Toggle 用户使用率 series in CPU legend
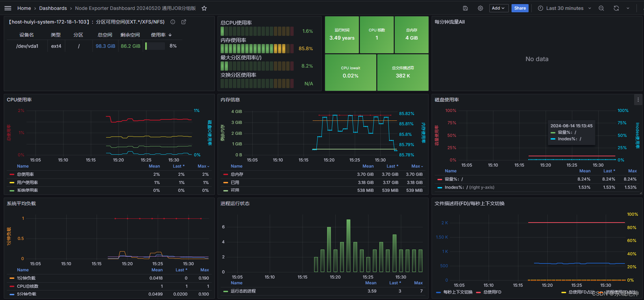Viewport: 644px width, 300px height. point(27,183)
